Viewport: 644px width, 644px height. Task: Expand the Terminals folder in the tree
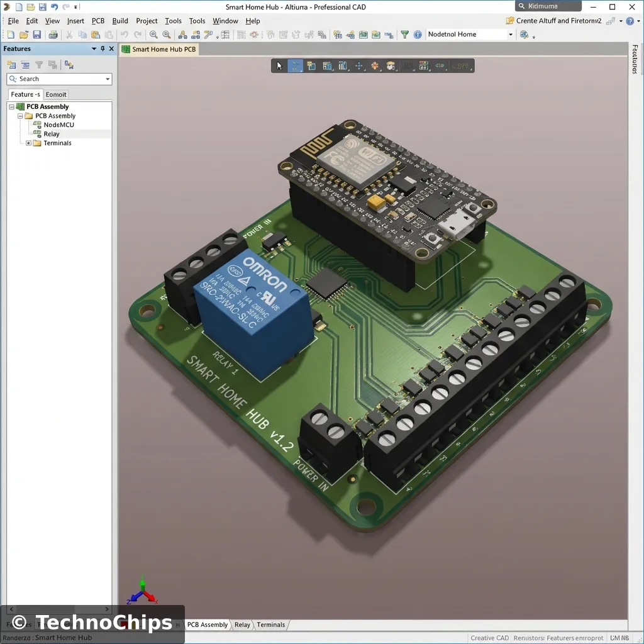coord(28,143)
